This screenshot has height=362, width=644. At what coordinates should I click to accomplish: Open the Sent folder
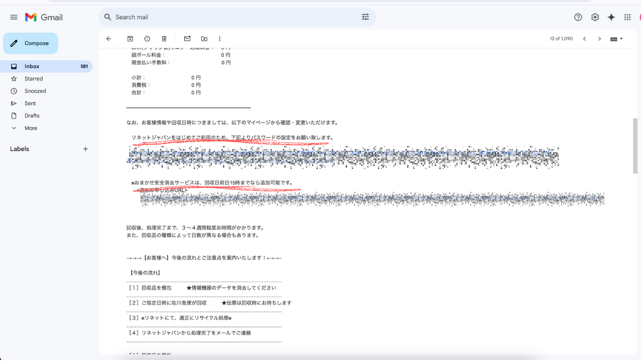point(30,103)
